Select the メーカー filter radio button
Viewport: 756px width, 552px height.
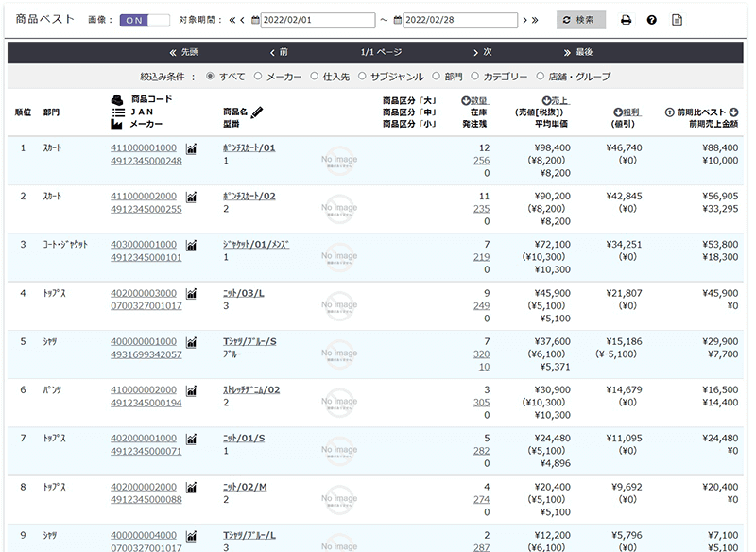pos(260,77)
